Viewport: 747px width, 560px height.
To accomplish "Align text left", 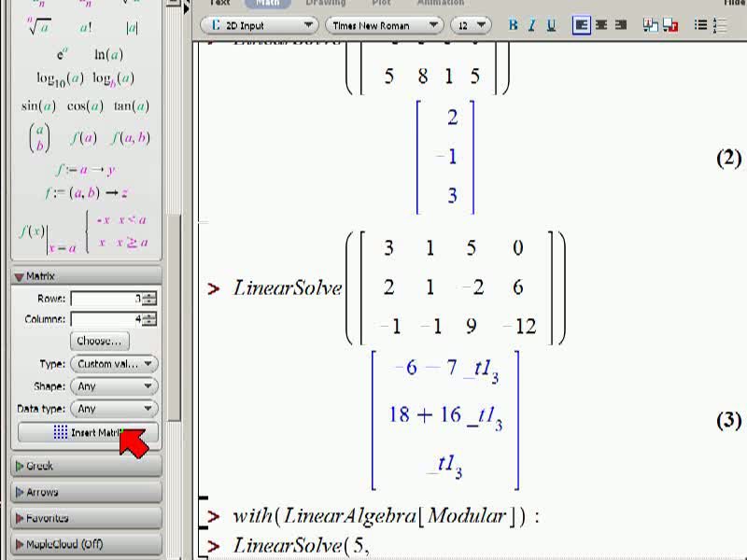I will 581,25.
